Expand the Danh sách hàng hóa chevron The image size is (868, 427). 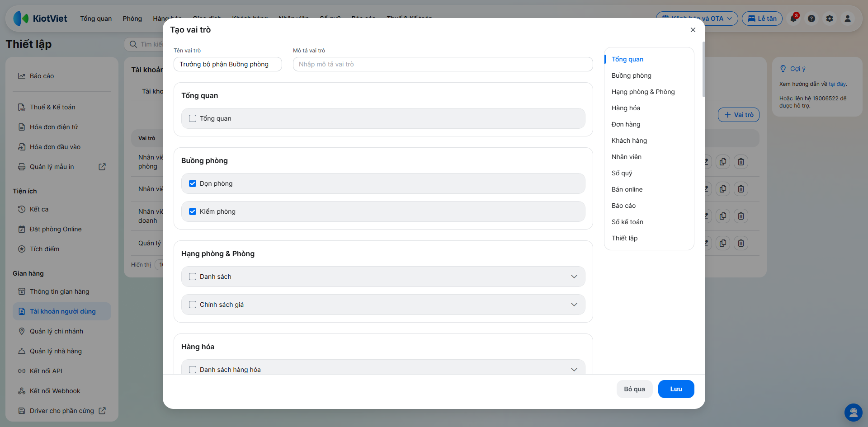pos(574,370)
